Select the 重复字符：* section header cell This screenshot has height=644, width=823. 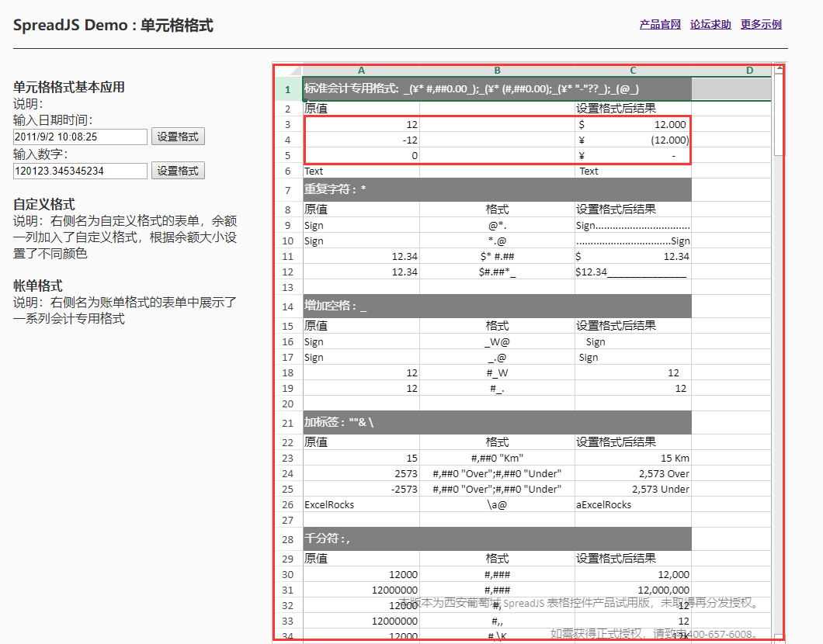[497, 190]
